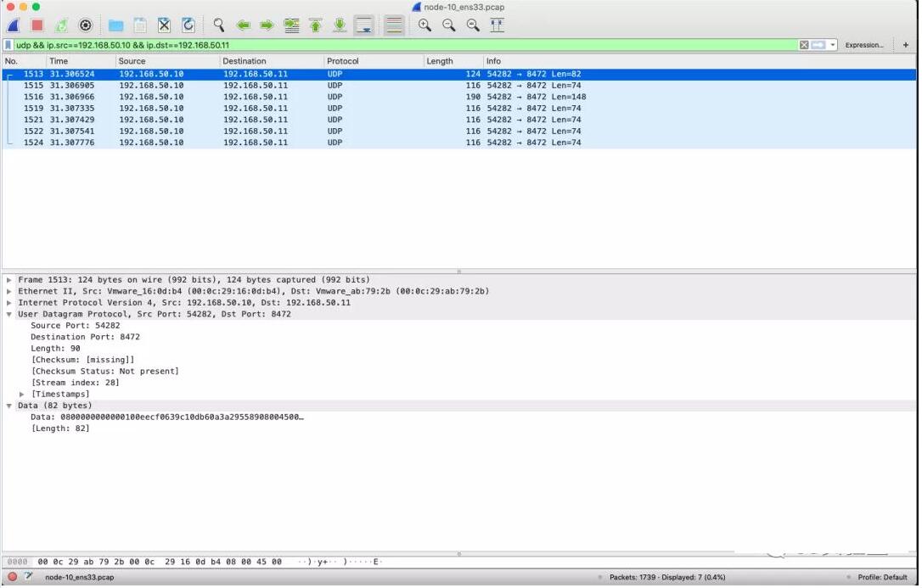The image size is (922, 588).
Task: Select Checksum Status: Not present line
Action: [x=104, y=372]
